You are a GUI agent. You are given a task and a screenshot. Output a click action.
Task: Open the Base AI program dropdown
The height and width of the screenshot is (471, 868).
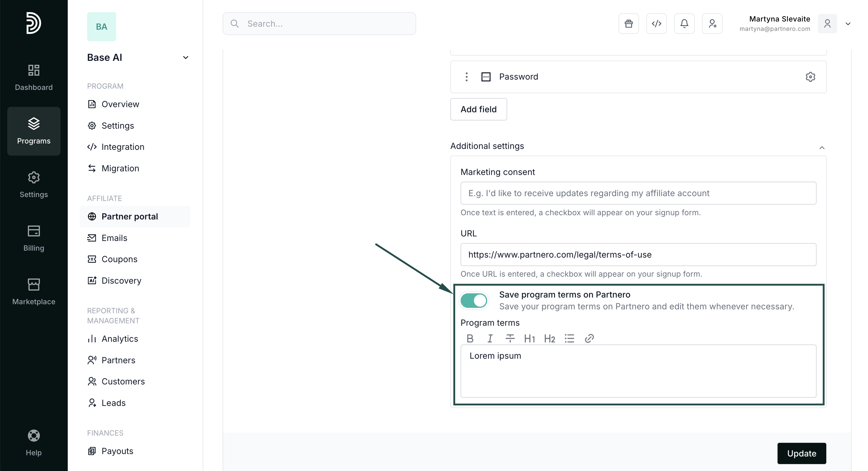pyautogui.click(x=185, y=58)
